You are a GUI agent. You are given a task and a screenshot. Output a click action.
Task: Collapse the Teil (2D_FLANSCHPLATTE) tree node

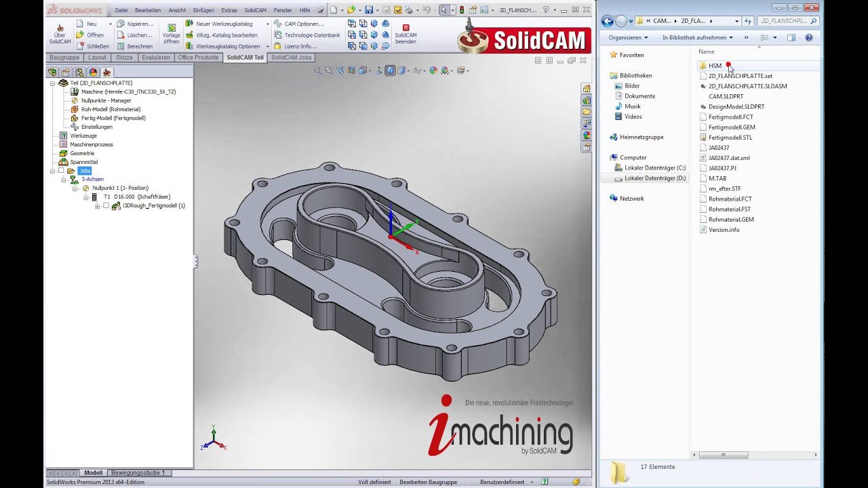click(52, 83)
